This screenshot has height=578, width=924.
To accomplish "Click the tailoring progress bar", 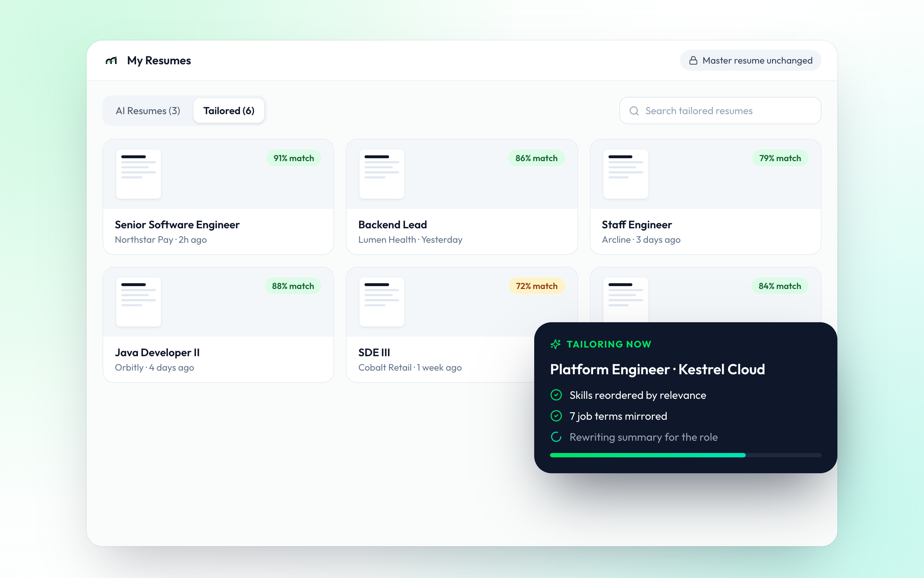I will pos(685,455).
